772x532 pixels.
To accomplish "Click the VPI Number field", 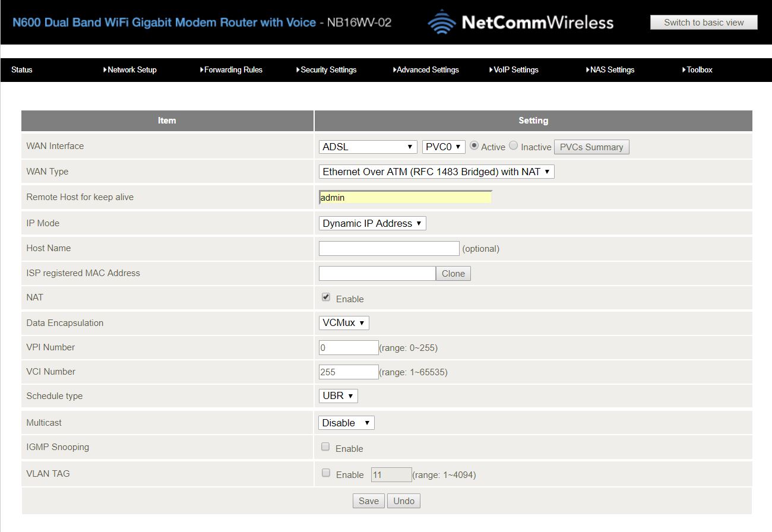I will 349,347.
